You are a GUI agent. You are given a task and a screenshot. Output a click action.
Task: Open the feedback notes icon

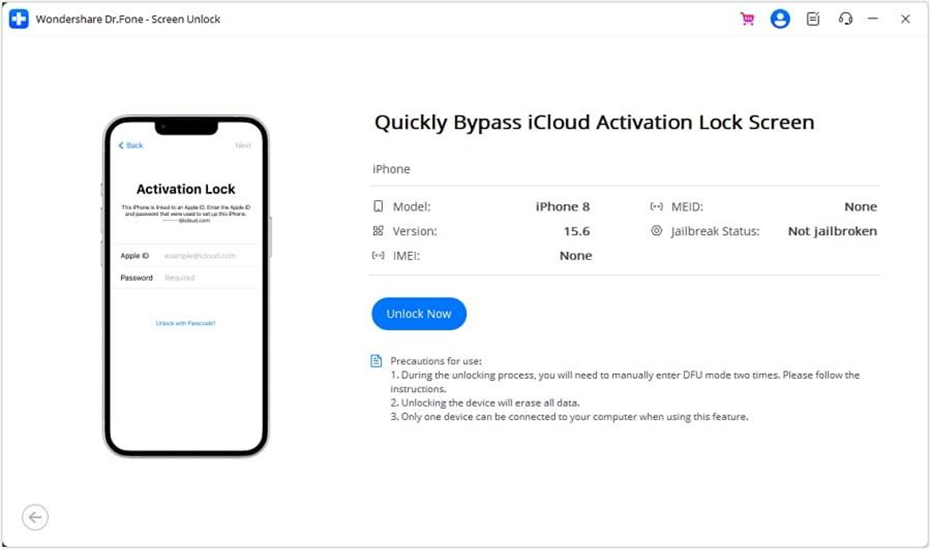click(x=813, y=19)
